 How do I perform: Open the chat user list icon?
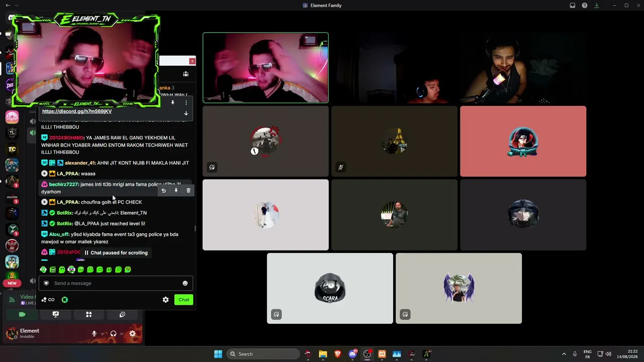[186, 74]
